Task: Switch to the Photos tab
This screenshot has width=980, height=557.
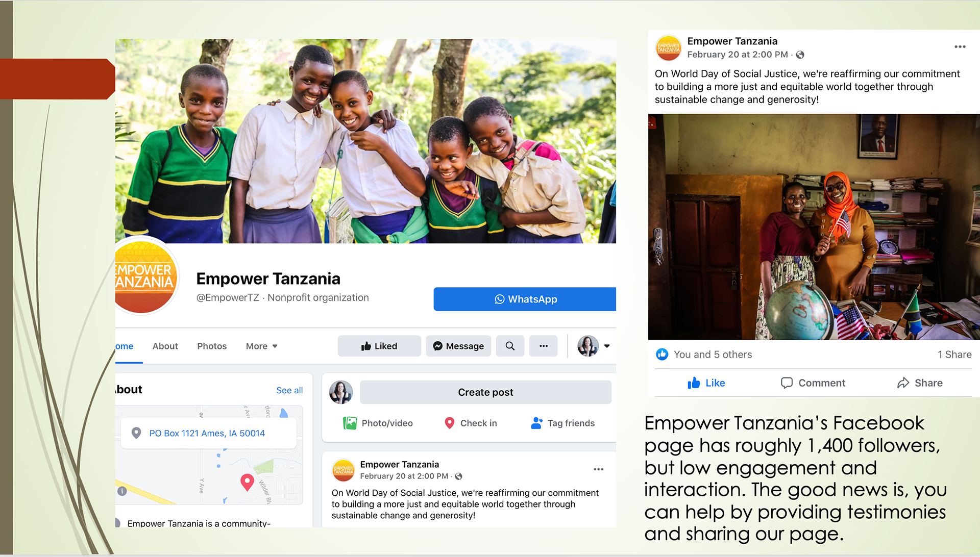Action: coord(212,346)
